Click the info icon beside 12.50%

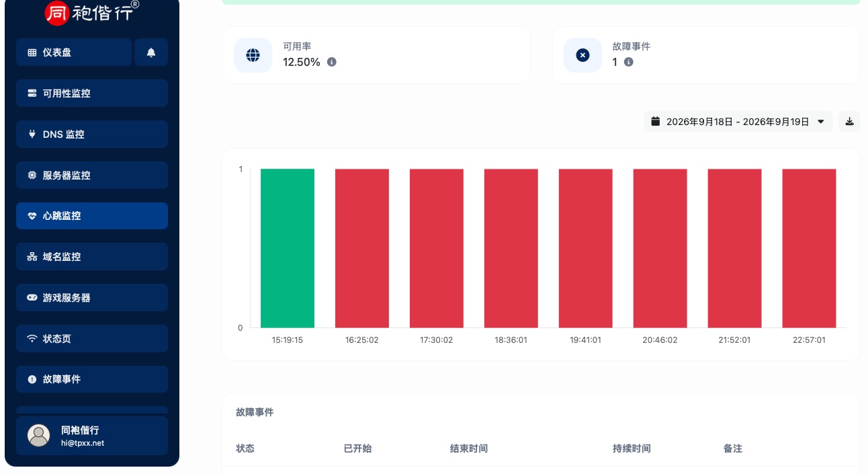click(331, 62)
